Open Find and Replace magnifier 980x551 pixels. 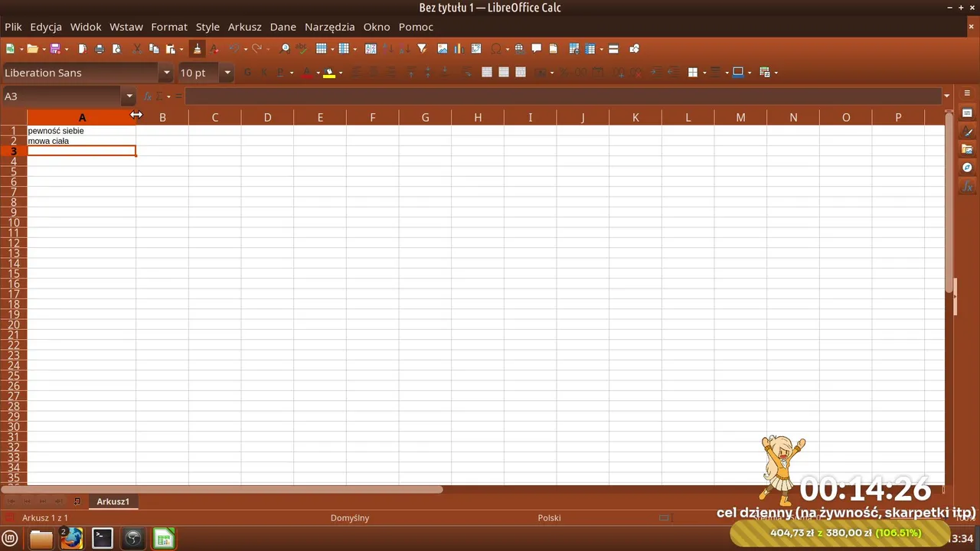(286, 49)
